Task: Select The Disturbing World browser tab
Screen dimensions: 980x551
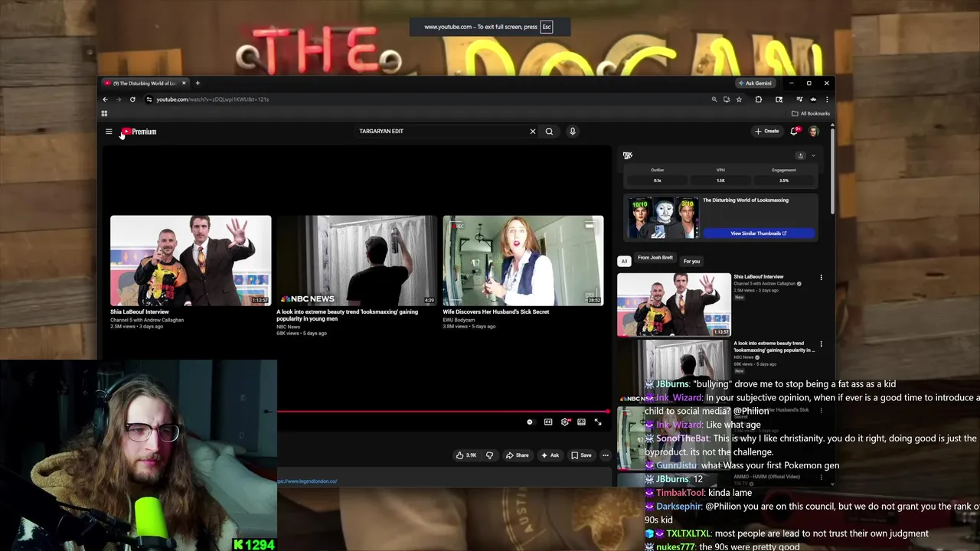Action: [x=145, y=83]
